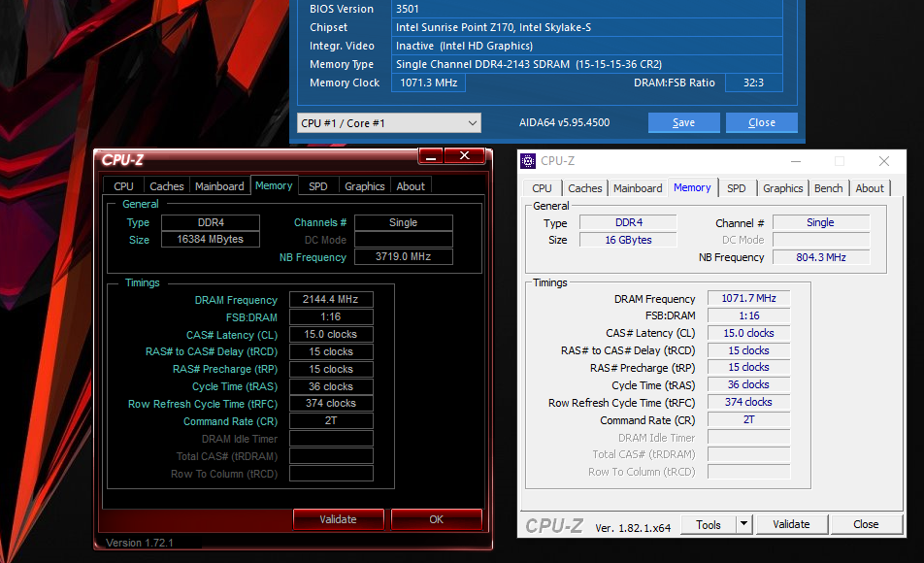Click AIDA64 v5.95.4500 version label
The height and width of the screenshot is (563, 924).
tap(565, 122)
